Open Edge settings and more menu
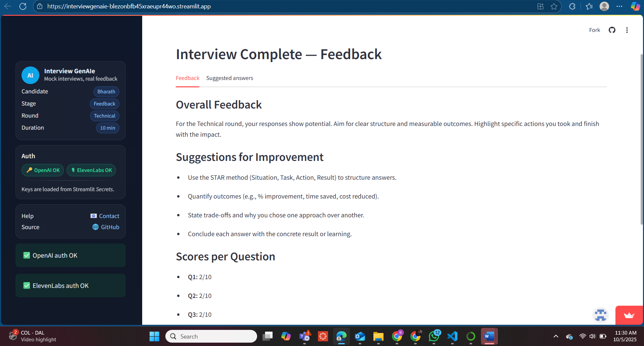 (x=619, y=6)
